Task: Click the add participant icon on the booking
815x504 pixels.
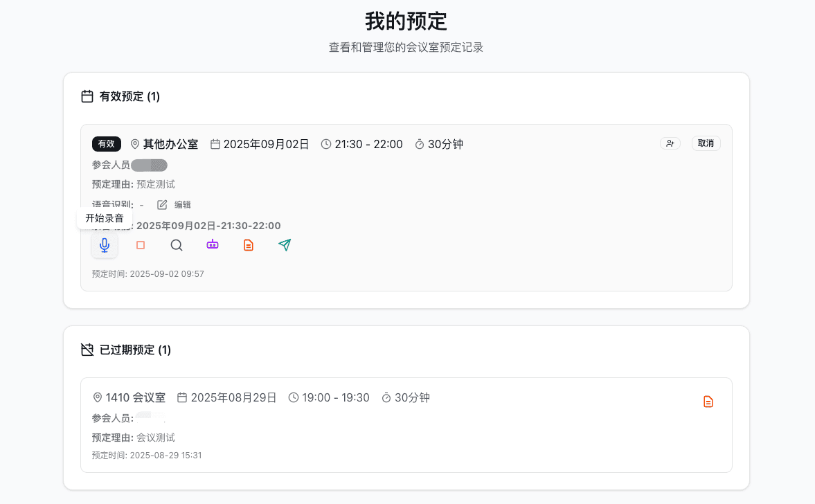Action: click(x=670, y=143)
